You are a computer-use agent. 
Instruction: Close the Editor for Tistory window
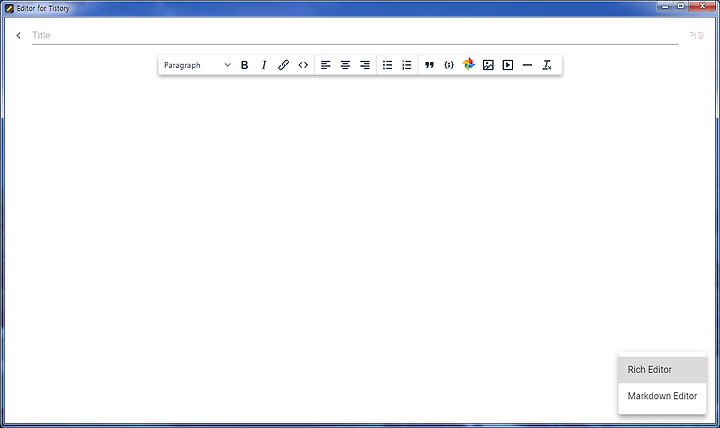pos(703,6)
